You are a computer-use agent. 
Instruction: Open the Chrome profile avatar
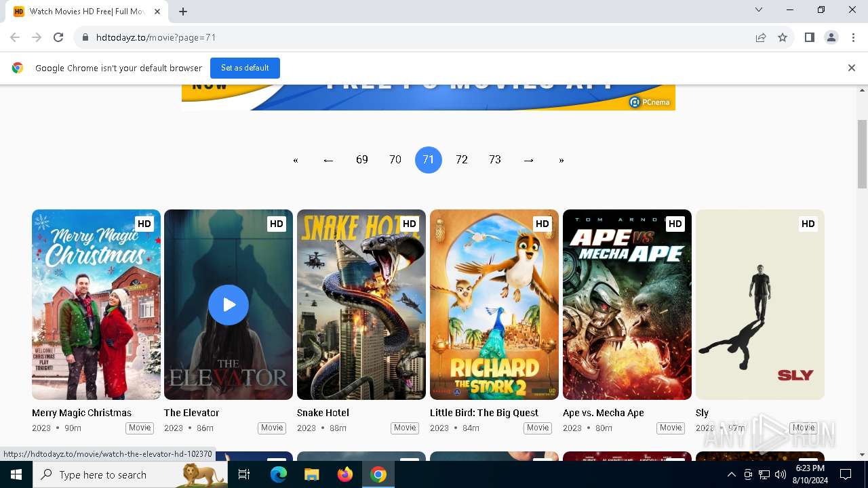831,37
